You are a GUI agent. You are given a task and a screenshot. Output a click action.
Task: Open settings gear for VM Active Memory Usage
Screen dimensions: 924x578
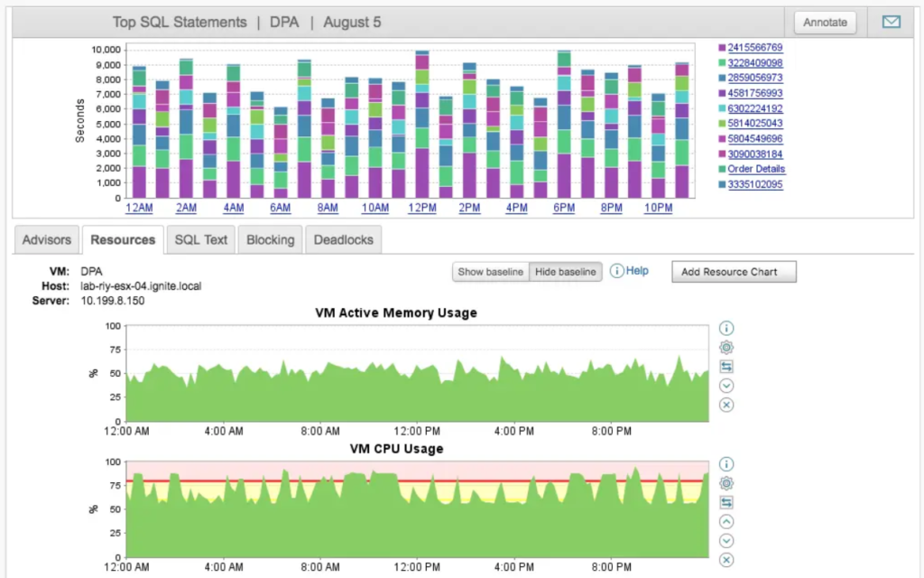[x=726, y=348]
